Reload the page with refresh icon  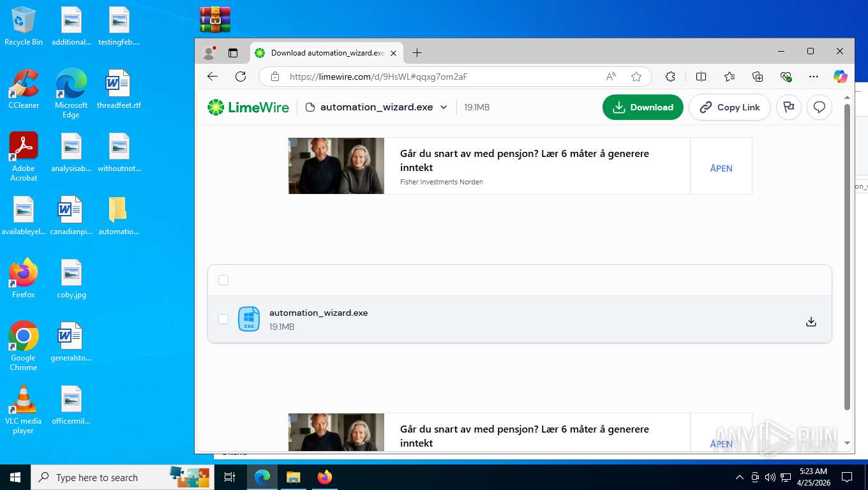coord(241,77)
